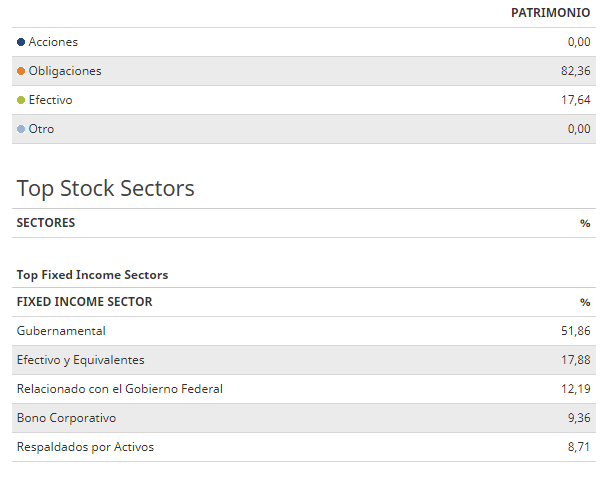This screenshot has width=606, height=481.
Task: Click the SECTORES column header
Action: point(46,223)
